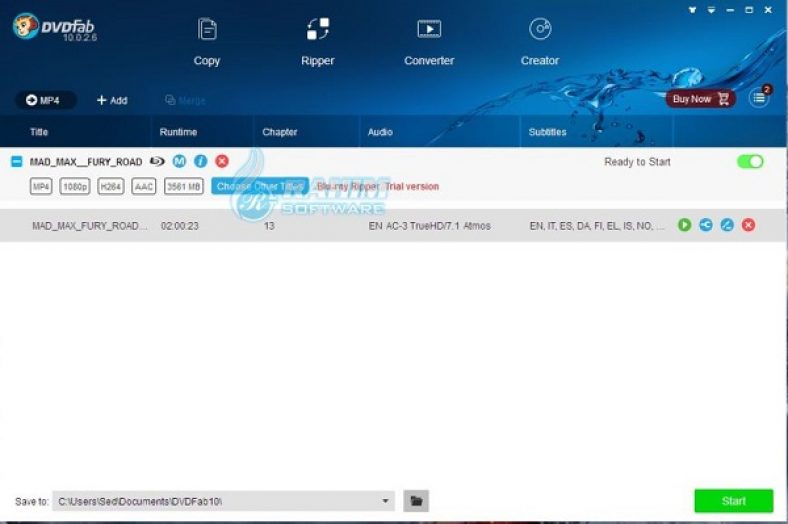Expand the Save to path dropdown arrow

(x=385, y=501)
